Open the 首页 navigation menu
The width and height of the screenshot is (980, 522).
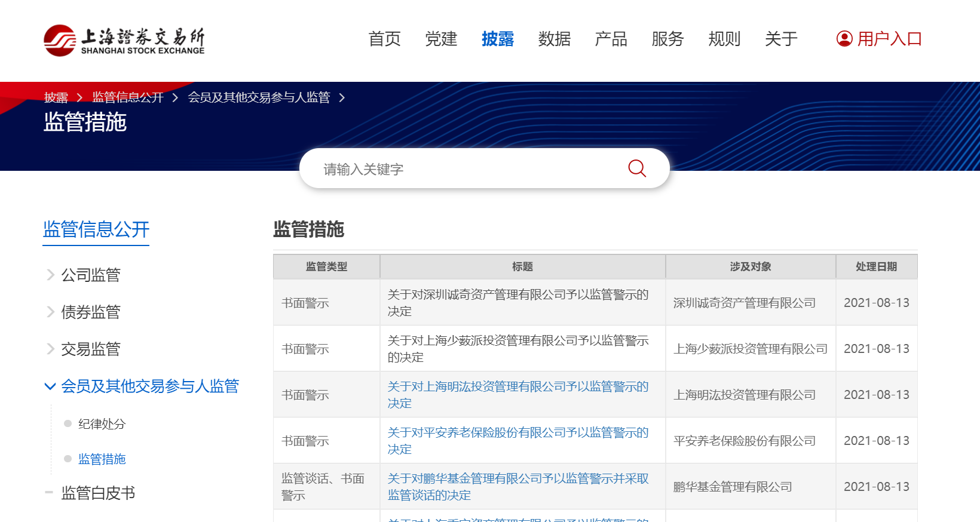point(385,39)
